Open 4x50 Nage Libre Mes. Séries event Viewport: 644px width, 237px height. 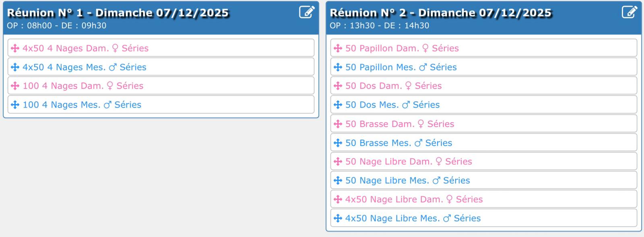(413, 219)
